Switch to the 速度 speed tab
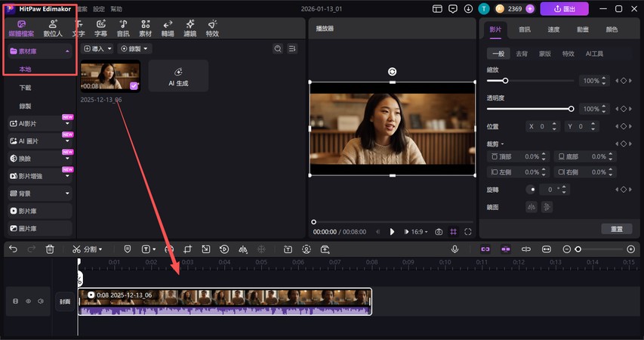 553,29
